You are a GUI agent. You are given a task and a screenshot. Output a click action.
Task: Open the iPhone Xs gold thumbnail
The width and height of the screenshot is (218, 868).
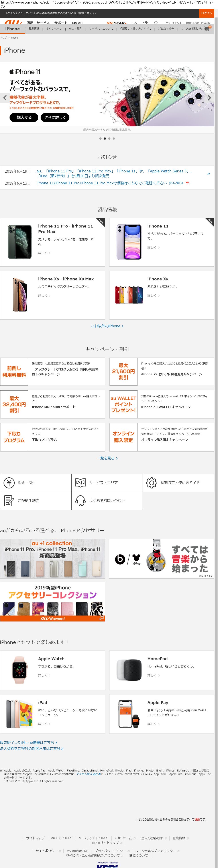click(20, 295)
